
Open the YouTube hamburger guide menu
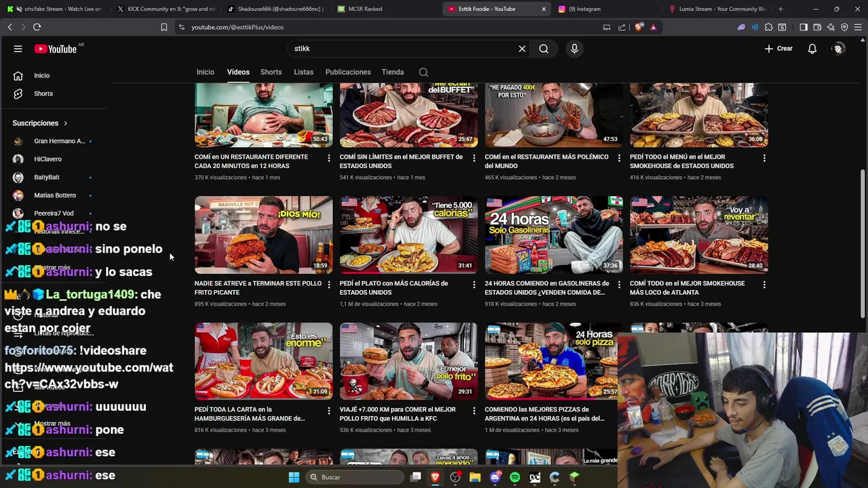tap(18, 49)
